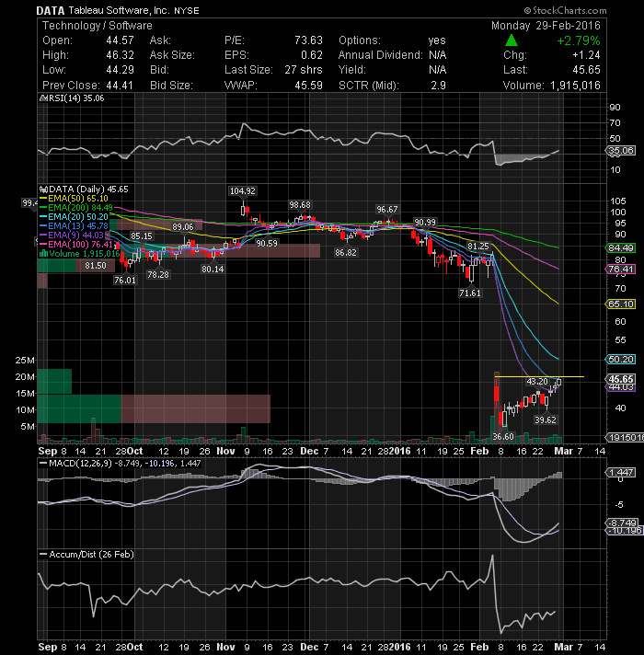This screenshot has height=655, width=644.
Task: Click the 90.99 price label
Action: pyautogui.click(x=424, y=223)
